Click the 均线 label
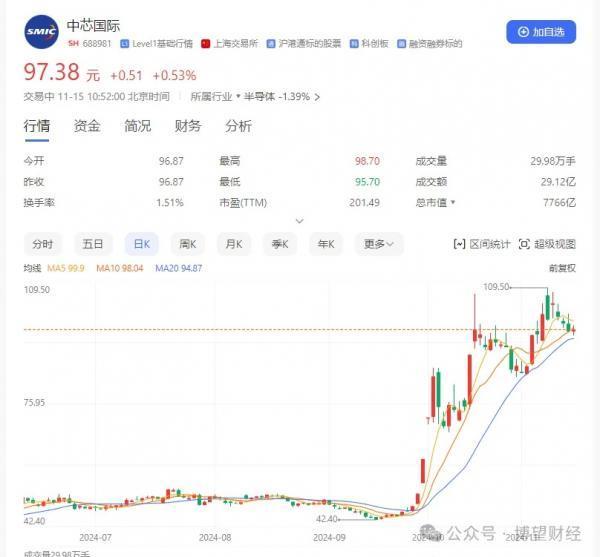This screenshot has height=557, width=600. coord(33,268)
